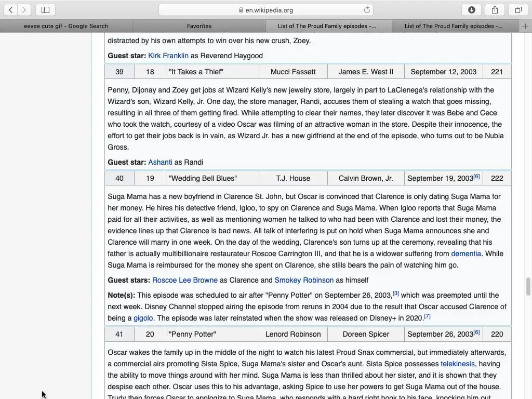Image resolution: width=532 pixels, height=399 pixels.
Task: Click the "Wedding Bell Blues" title cell
Action: (212, 179)
